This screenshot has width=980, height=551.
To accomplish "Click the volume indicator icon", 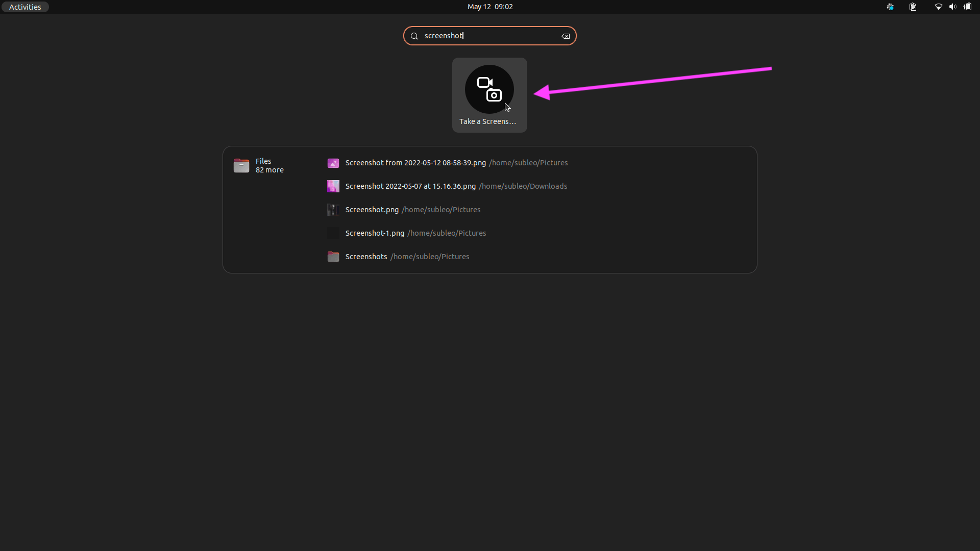I will point(952,7).
